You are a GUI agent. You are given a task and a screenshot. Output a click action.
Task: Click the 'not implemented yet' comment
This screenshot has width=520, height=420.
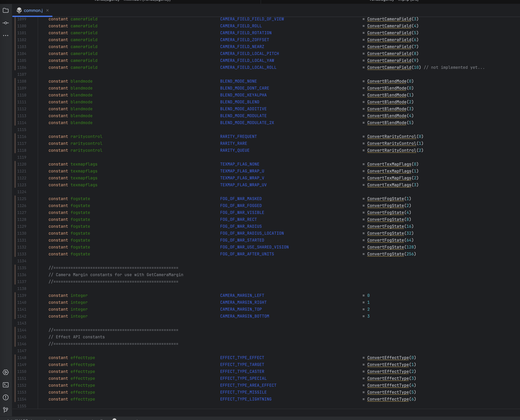click(x=454, y=68)
